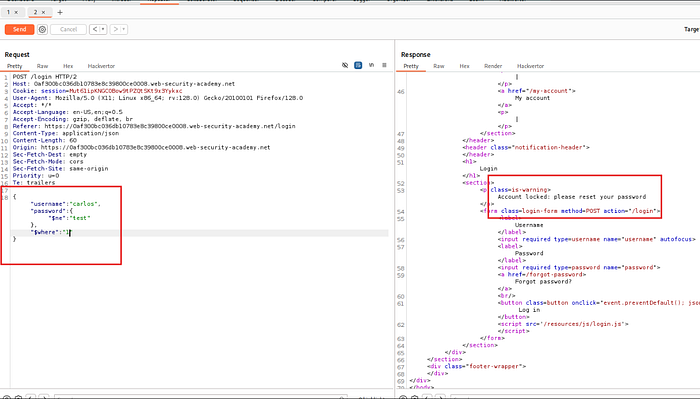The width and height of the screenshot is (700, 399).
Task: Click the href="/my-account" line in the response
Action: coord(537,91)
